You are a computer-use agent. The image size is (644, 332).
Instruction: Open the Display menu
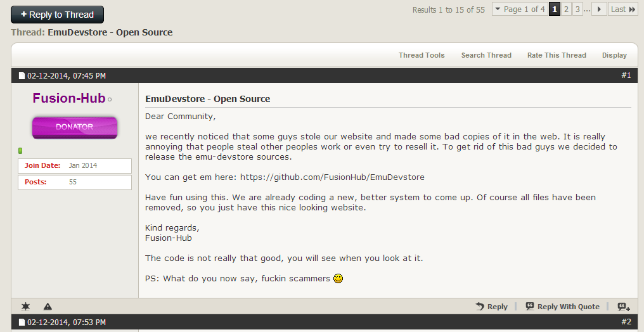[614, 55]
